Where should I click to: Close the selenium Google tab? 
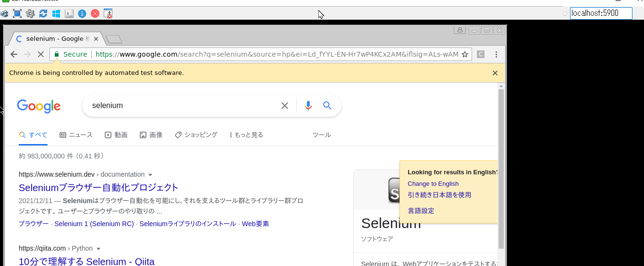(x=97, y=39)
